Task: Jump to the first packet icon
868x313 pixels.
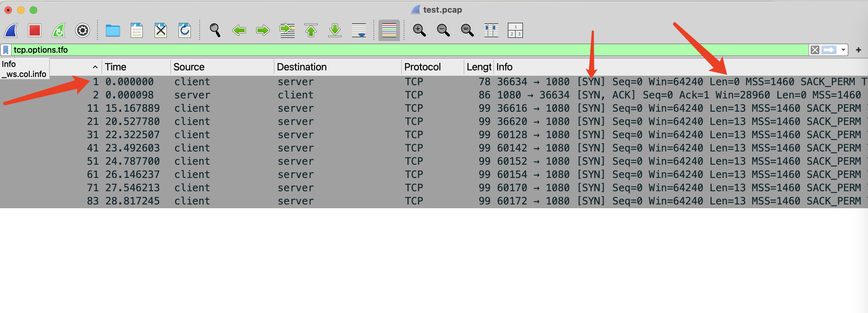Action: (311, 30)
